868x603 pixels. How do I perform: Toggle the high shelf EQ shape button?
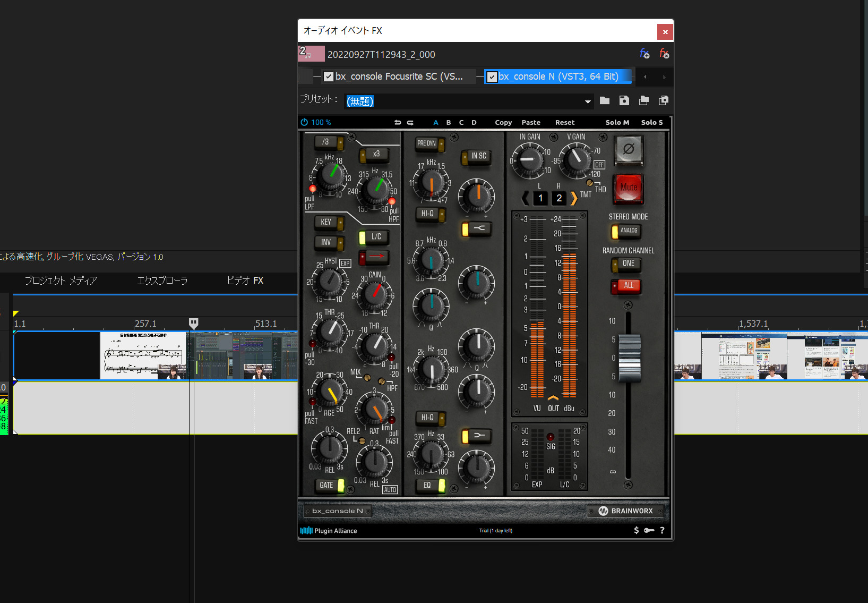[x=477, y=229]
